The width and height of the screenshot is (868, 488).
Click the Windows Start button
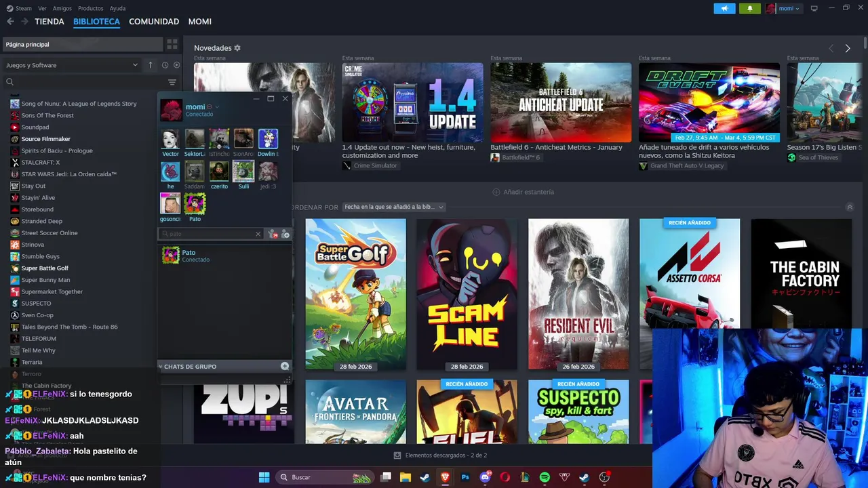pyautogui.click(x=264, y=477)
